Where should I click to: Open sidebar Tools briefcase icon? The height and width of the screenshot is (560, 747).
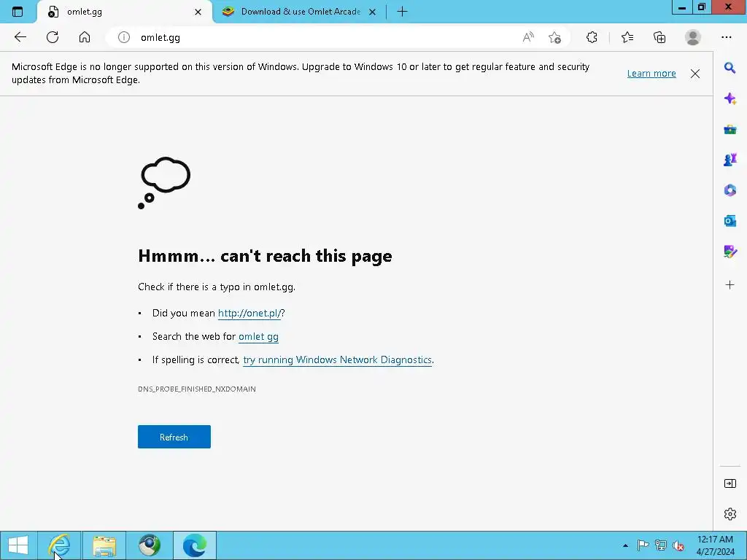point(729,130)
